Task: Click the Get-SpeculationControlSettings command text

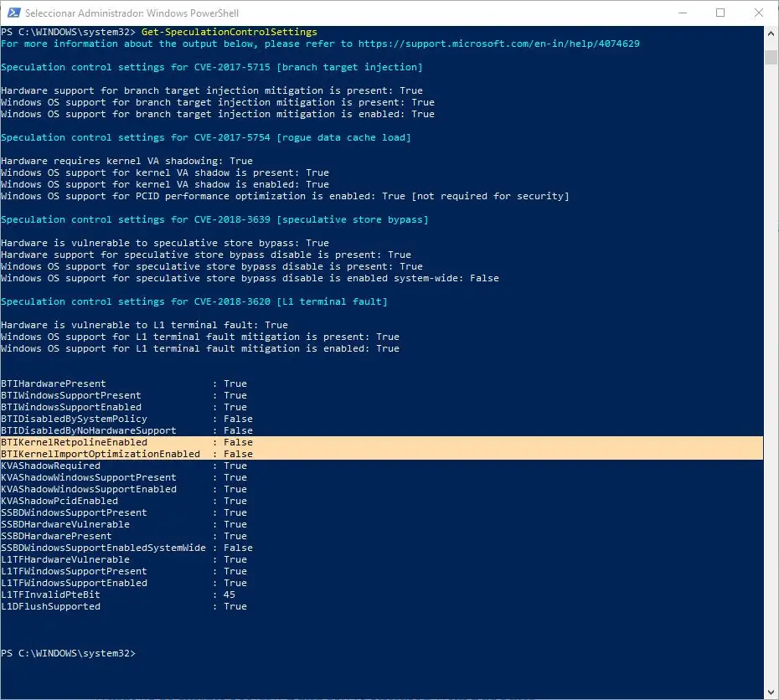Action: 229,32
